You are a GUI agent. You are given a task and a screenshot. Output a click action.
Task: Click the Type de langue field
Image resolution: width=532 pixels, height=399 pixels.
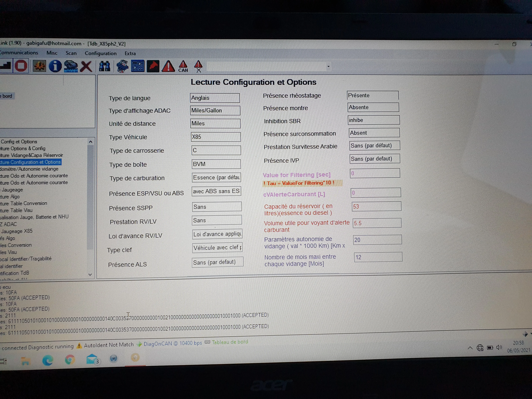coord(215,98)
